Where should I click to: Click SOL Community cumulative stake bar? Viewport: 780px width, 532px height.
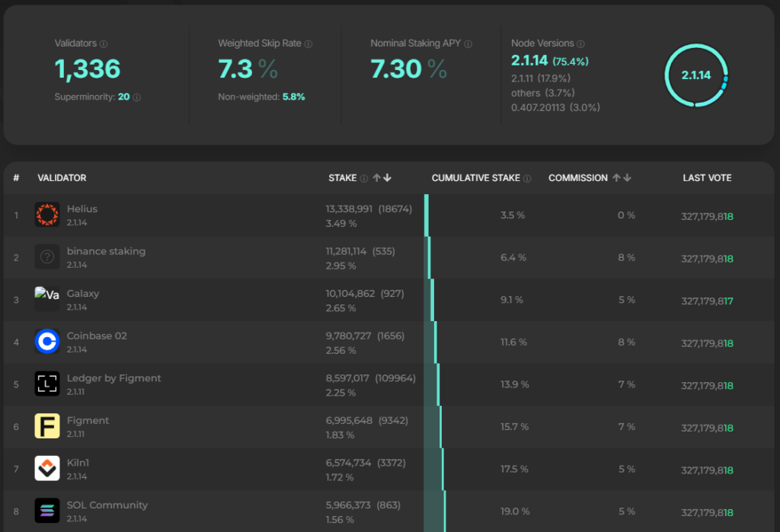[435, 511]
